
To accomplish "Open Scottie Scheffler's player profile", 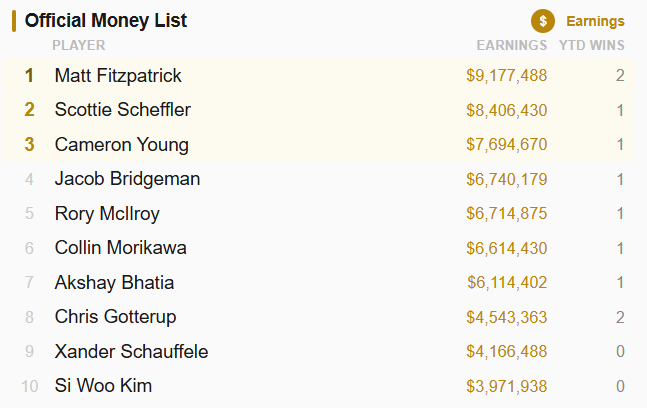I will [122, 110].
